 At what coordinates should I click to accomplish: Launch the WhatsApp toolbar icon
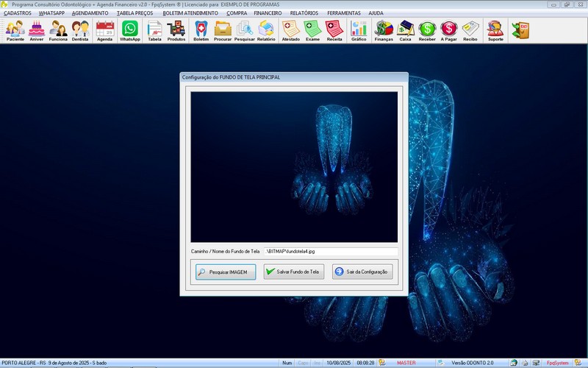click(130, 30)
